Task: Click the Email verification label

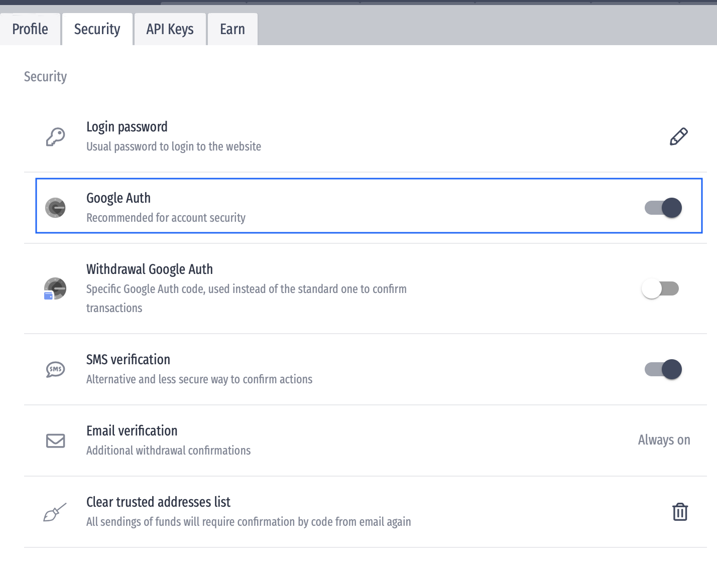Action: (132, 431)
